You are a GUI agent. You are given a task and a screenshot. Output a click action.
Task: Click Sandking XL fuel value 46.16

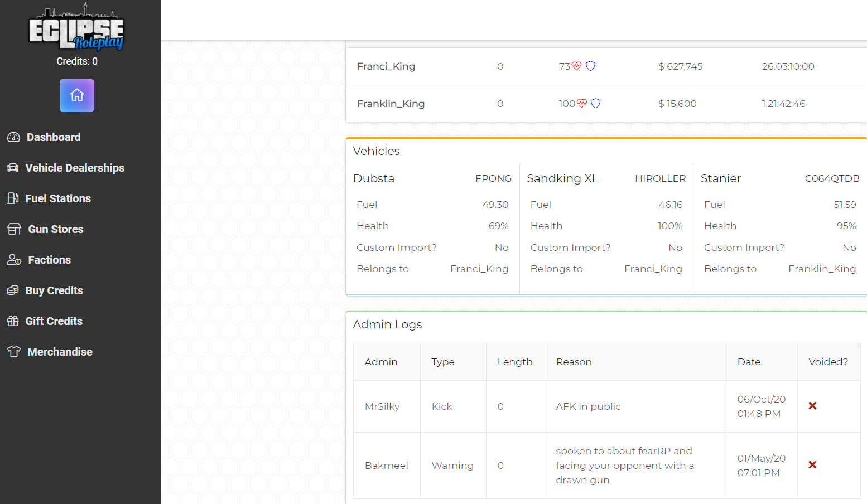[671, 205]
